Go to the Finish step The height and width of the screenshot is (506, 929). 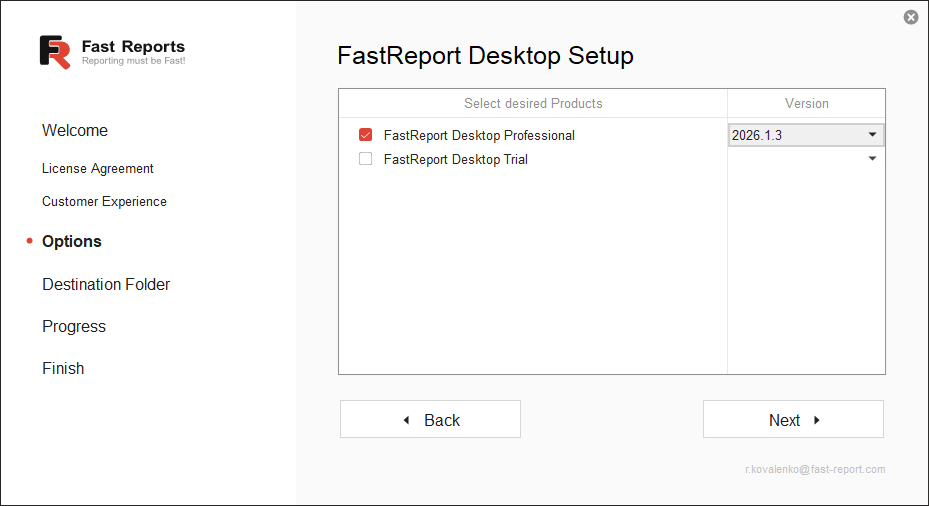(x=63, y=369)
